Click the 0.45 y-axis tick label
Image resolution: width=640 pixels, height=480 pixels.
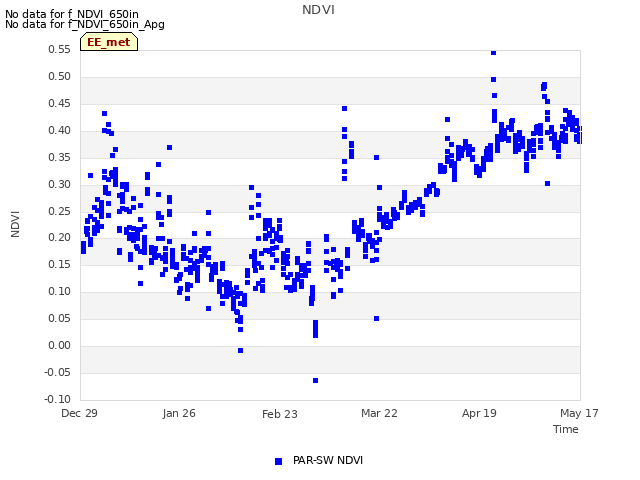point(60,103)
